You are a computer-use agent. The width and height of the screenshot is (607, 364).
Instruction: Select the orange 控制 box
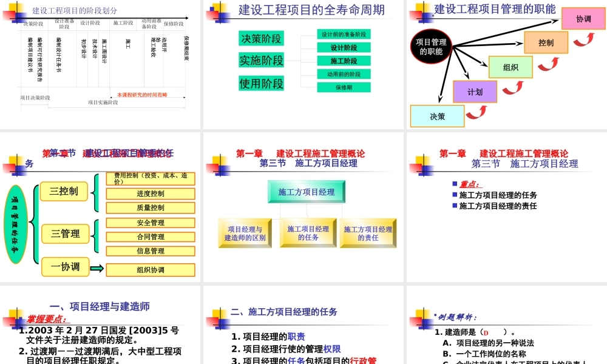coord(546,42)
